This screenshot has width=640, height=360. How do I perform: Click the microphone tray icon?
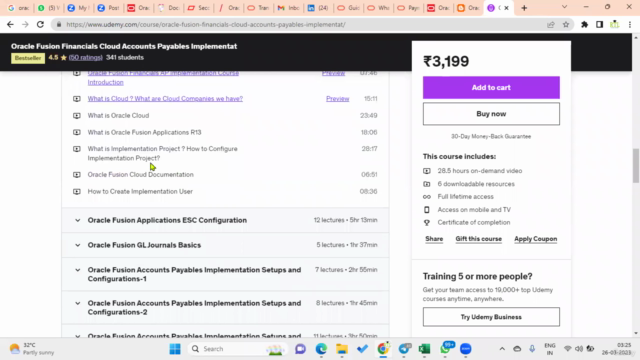532,349
